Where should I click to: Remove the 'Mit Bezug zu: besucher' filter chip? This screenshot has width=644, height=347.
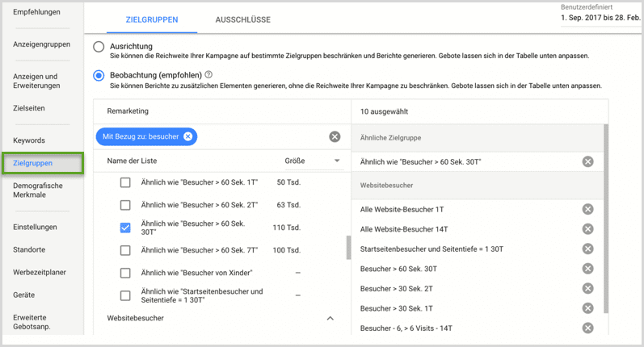point(187,136)
